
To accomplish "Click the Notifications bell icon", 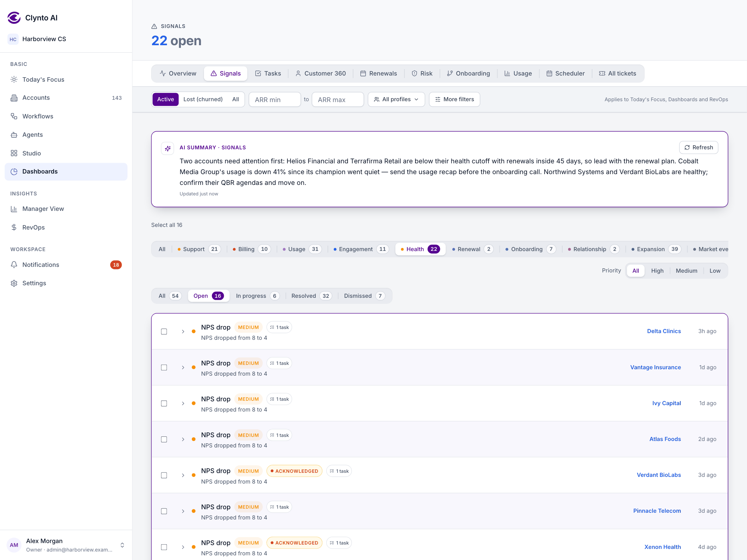I will tap(14, 265).
